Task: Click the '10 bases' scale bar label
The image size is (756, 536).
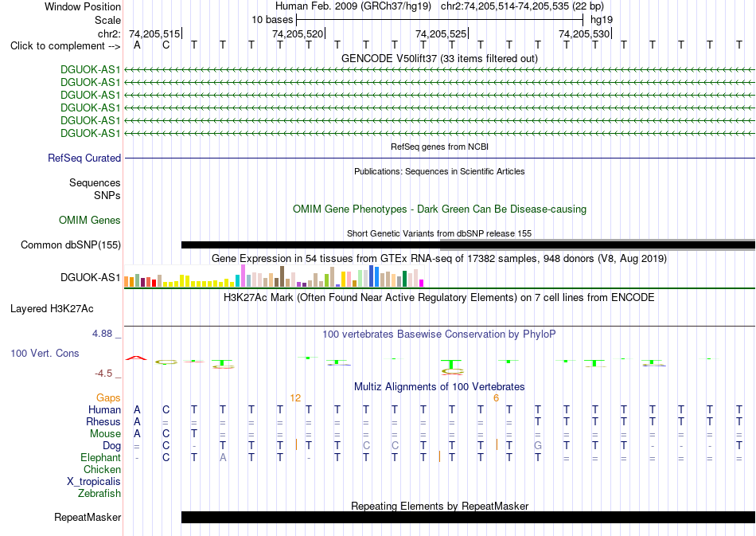Action: point(272,20)
